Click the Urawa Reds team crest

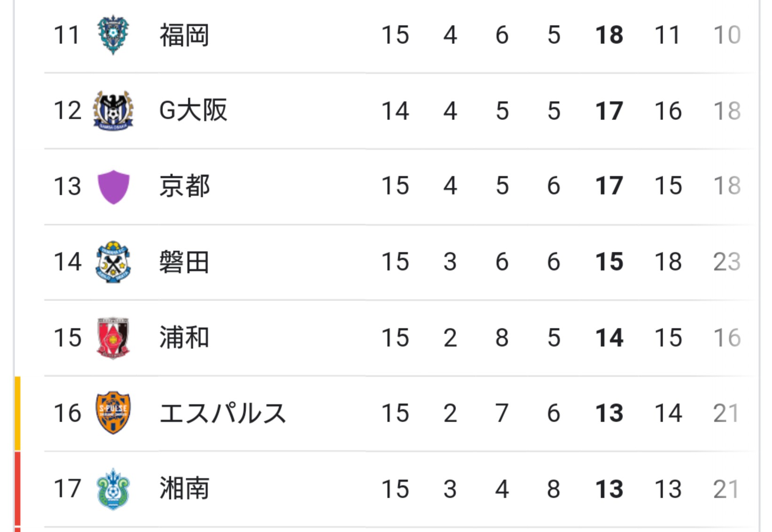tap(113, 338)
